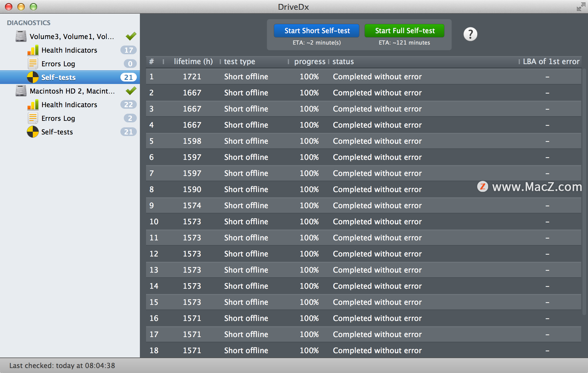This screenshot has width=588, height=373.
Task: Click Short offline in row 18
Action: click(x=246, y=350)
